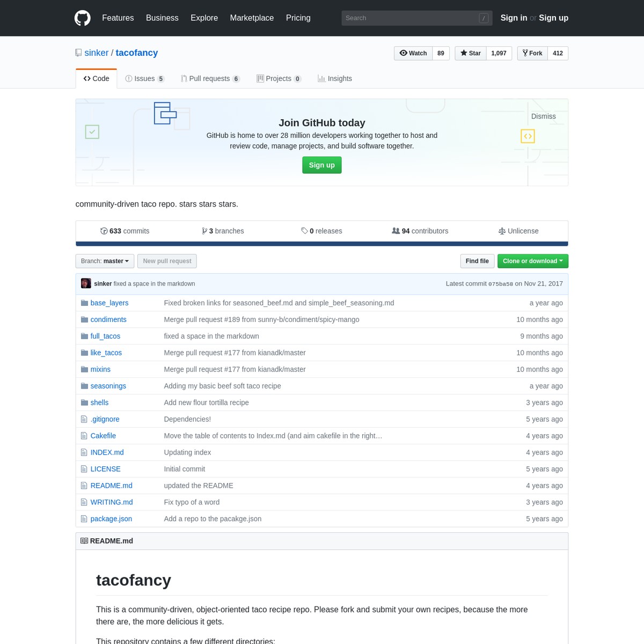View the Insights tab
Image resolution: width=644 pixels, height=644 pixels.
pos(335,78)
